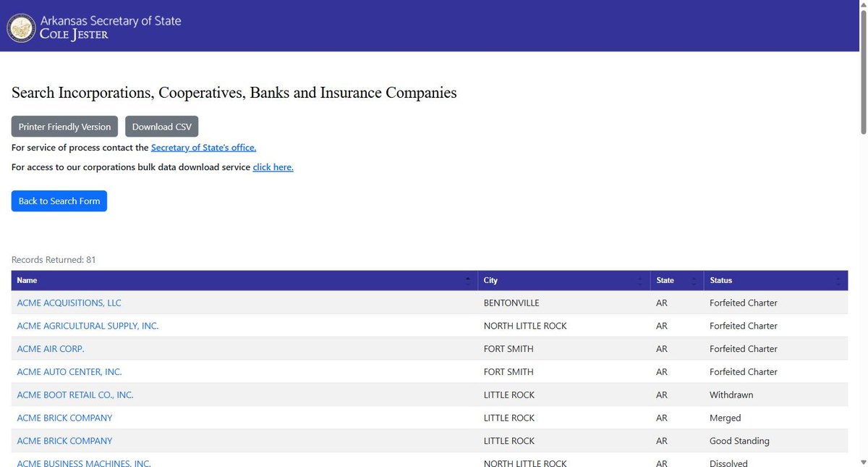Select AR state cell for ACME ACQUISITIONS
This screenshot has height=467, width=868.
tap(677, 303)
